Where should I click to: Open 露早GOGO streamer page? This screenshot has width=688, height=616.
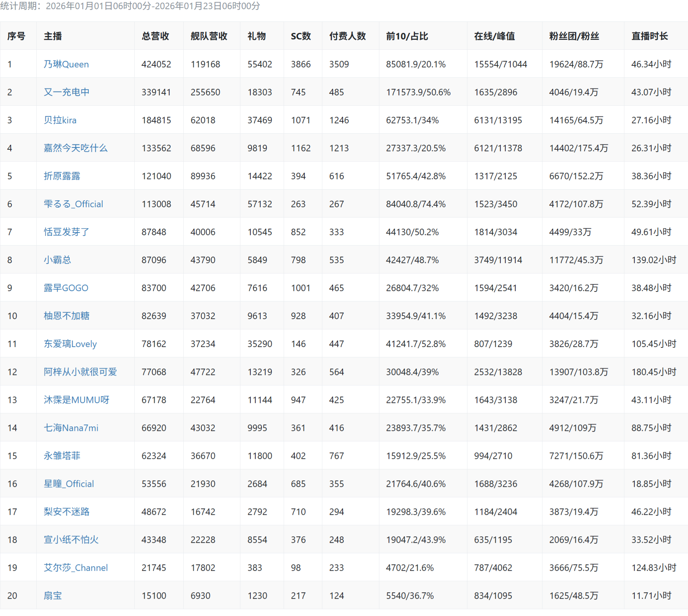point(66,288)
